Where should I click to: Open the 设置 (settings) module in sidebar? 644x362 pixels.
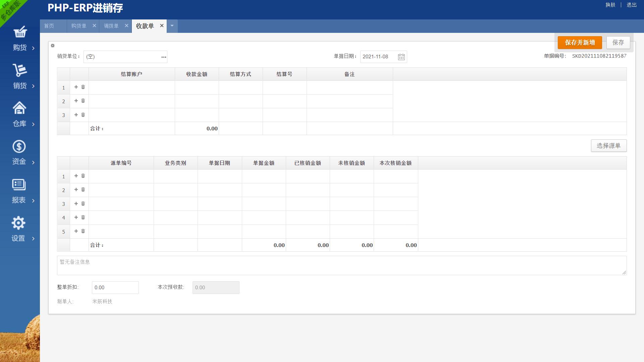point(19,230)
